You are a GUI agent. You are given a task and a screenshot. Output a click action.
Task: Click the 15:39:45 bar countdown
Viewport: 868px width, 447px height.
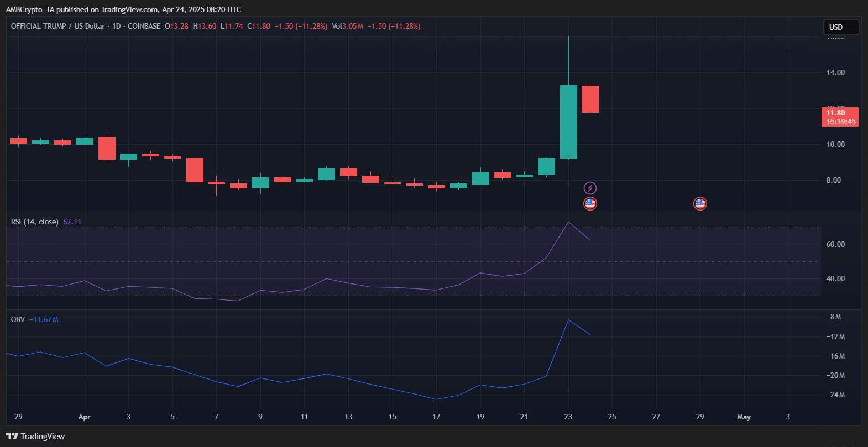[840, 122]
